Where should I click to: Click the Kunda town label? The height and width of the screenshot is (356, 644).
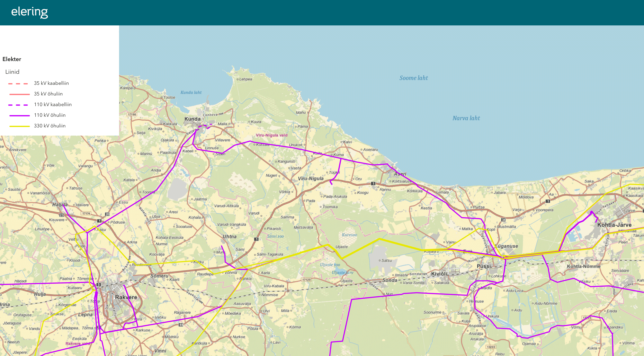click(x=192, y=119)
